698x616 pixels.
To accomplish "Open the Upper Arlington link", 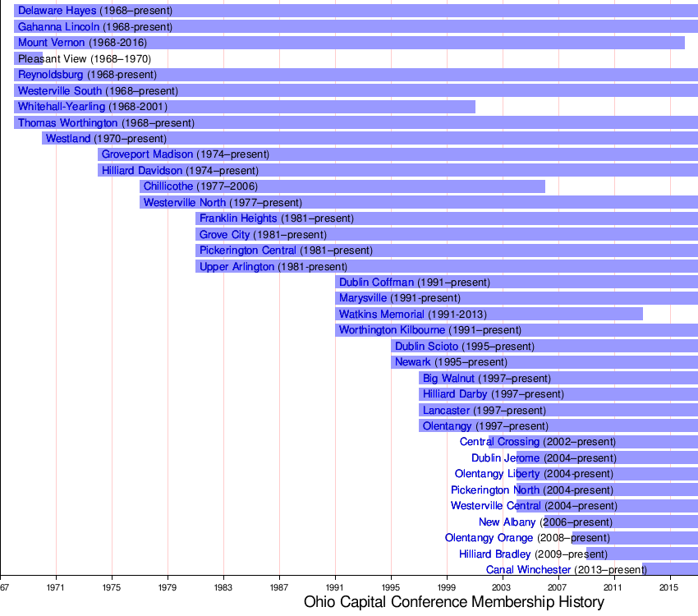I will (236, 267).
